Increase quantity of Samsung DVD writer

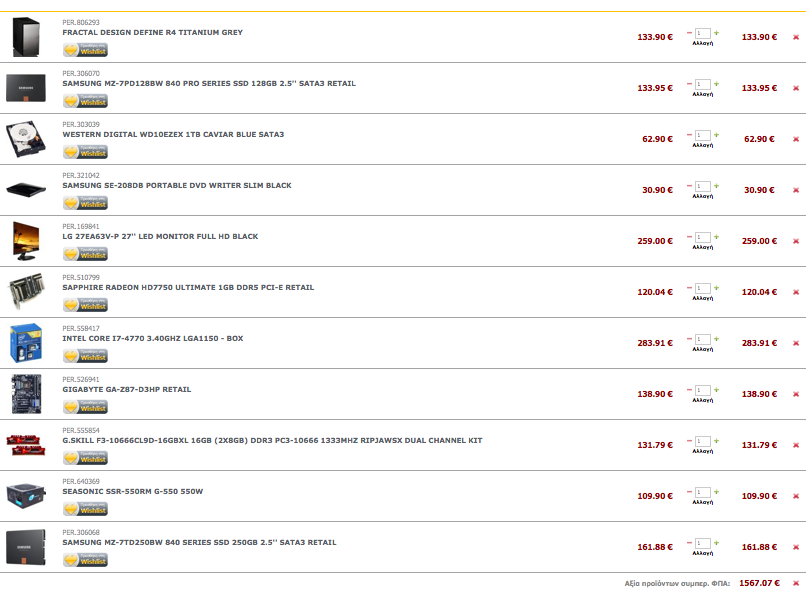717,185
